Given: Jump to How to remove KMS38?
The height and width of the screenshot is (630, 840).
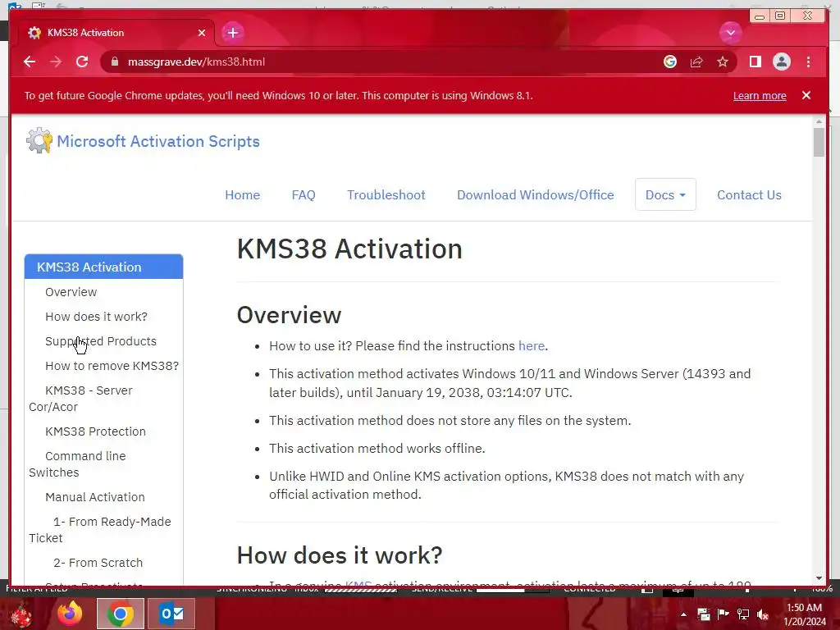Looking at the screenshot, I should click(x=112, y=366).
